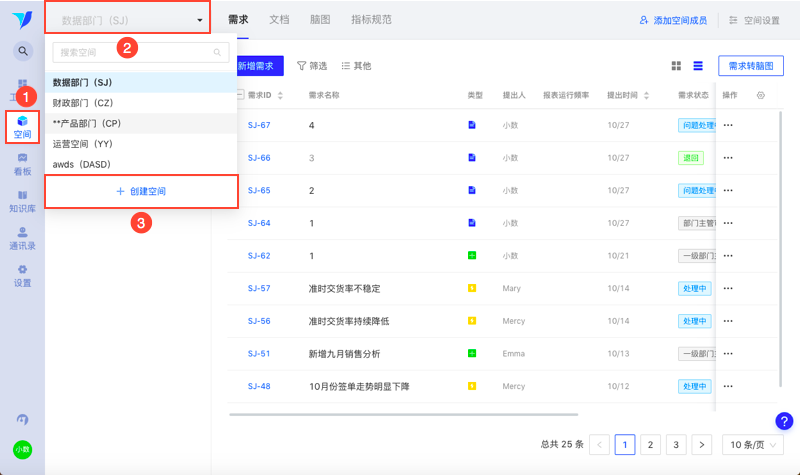Open more actions for SJ-56 row
Screen dimensions: 800x475
pos(728,321)
